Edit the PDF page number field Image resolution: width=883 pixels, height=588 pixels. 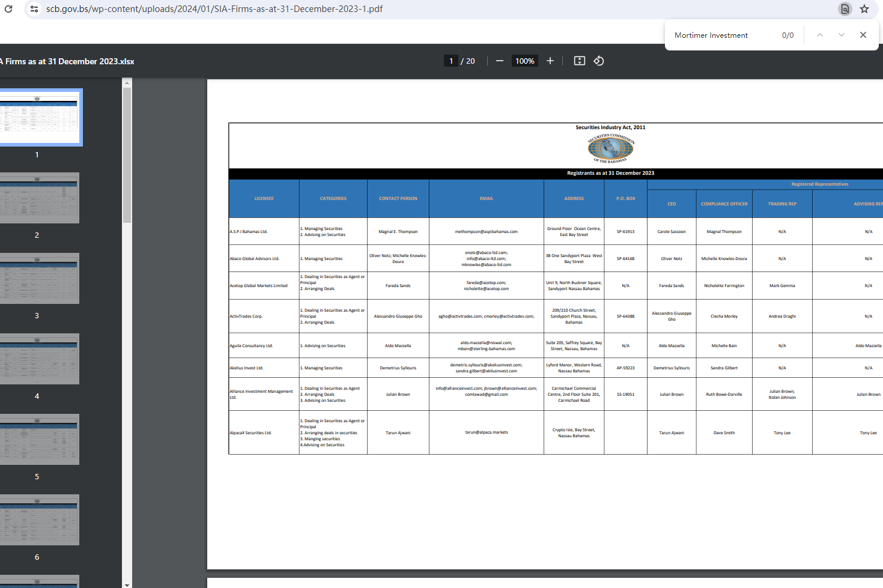451,61
